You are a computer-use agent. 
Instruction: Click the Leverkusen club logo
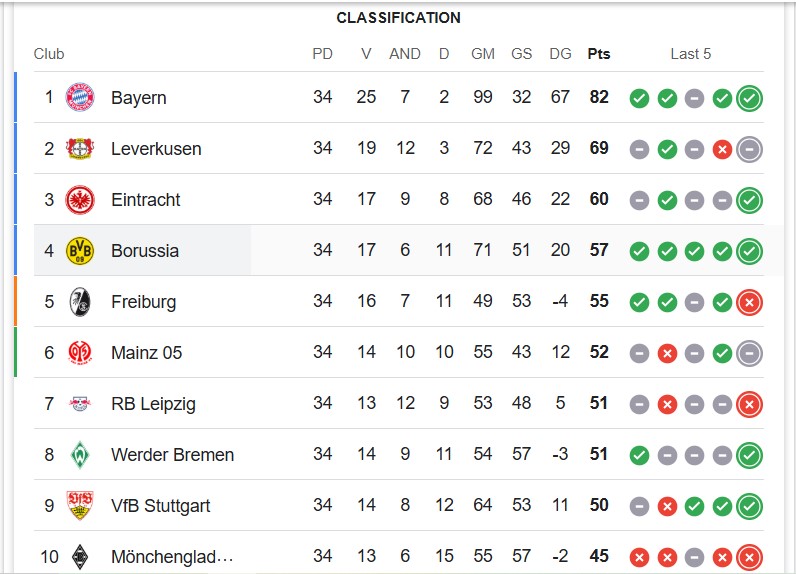point(80,148)
